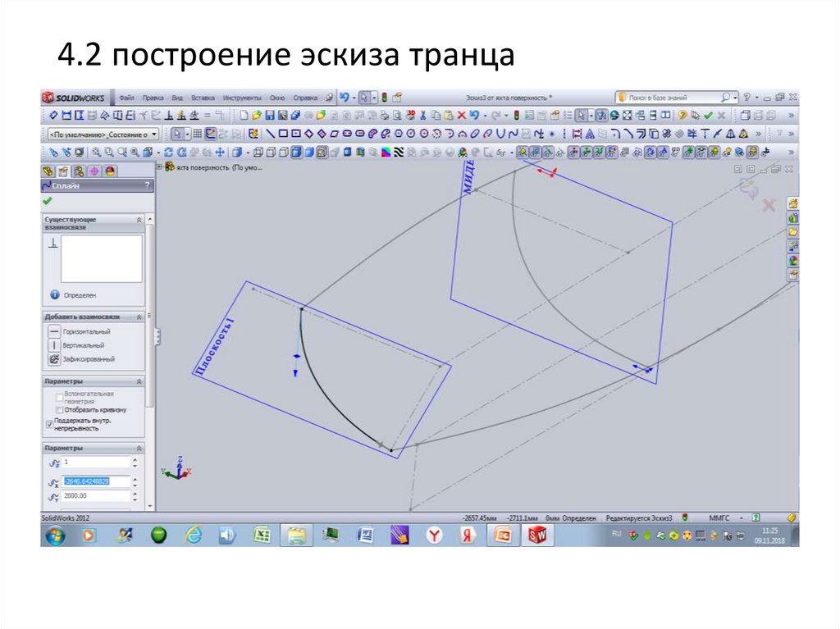Collapse the Добавить взаимосвязи section
The width and height of the screenshot is (840, 629).
click(139, 317)
